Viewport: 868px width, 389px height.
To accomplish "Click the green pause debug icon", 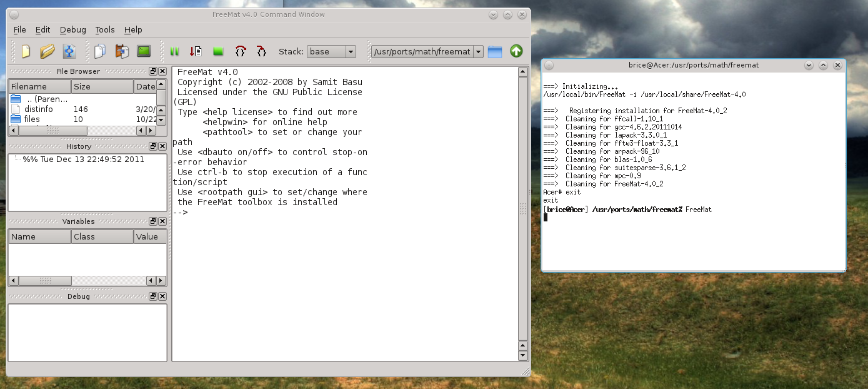I will pos(174,51).
